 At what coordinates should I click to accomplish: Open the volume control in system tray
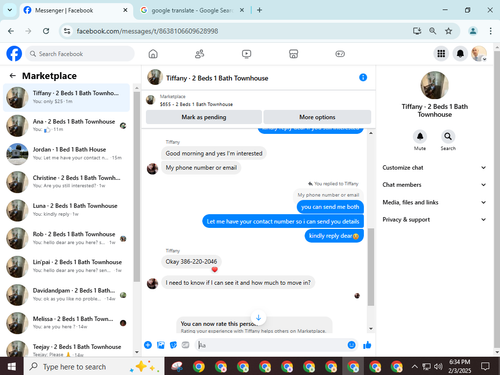click(438, 367)
